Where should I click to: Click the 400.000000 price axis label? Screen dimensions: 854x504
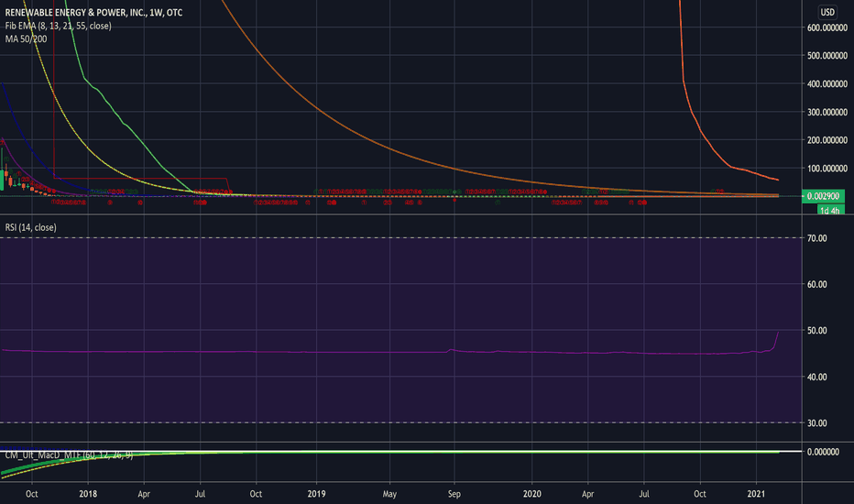click(827, 84)
